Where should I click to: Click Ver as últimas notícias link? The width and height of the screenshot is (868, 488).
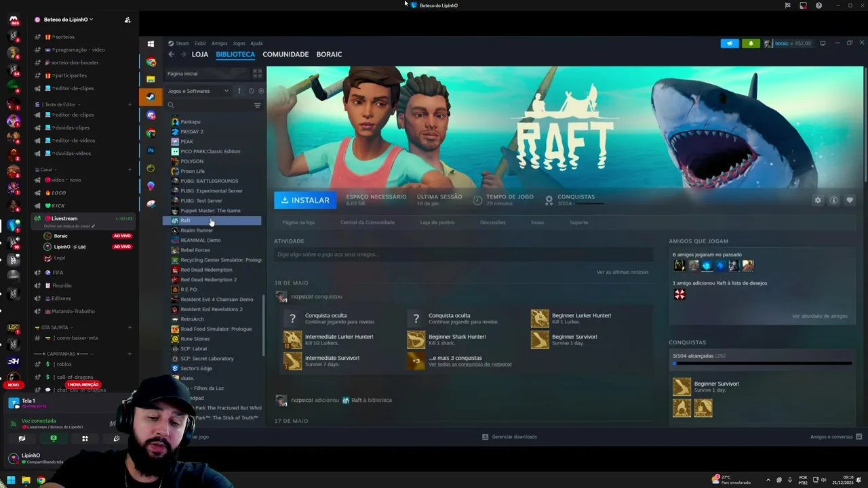click(623, 272)
